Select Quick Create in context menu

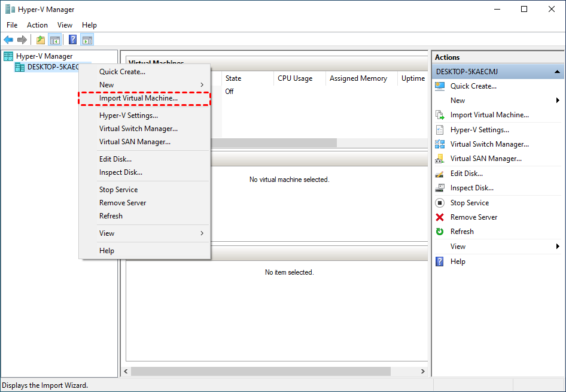tap(144, 72)
